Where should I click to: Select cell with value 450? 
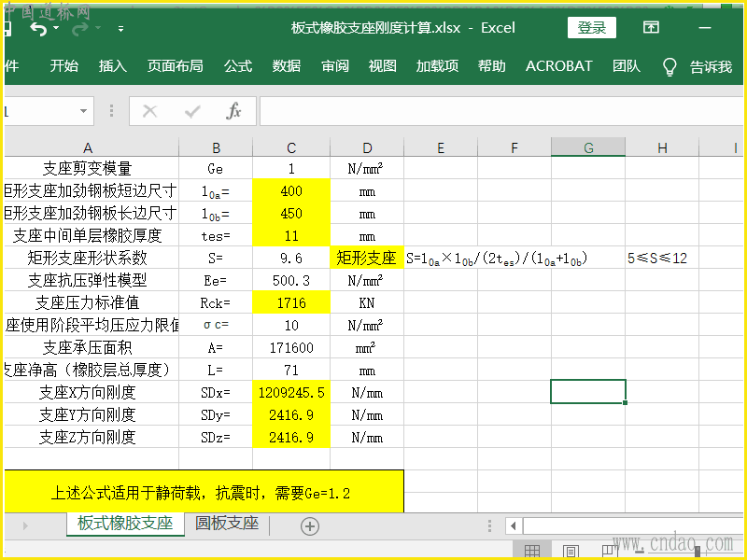point(291,214)
